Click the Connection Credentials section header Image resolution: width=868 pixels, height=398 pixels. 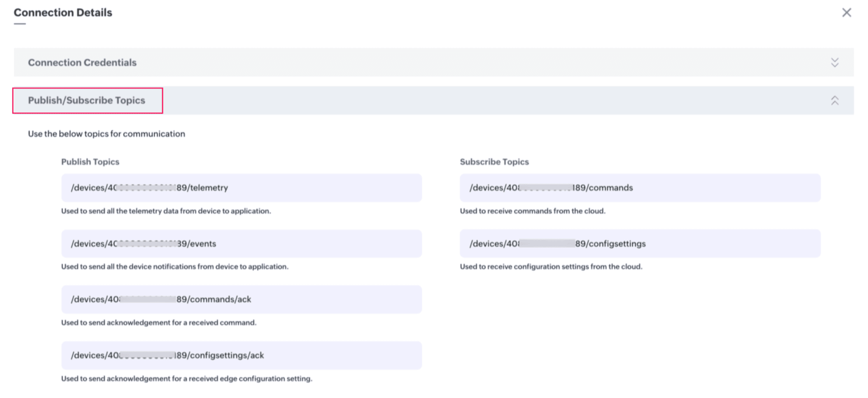coord(82,62)
